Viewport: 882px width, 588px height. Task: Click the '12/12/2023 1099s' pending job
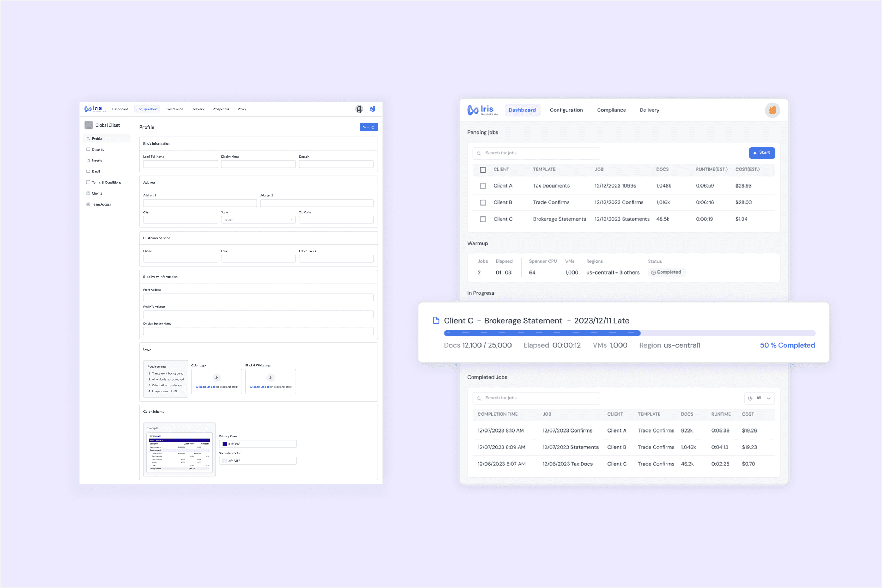tap(615, 186)
